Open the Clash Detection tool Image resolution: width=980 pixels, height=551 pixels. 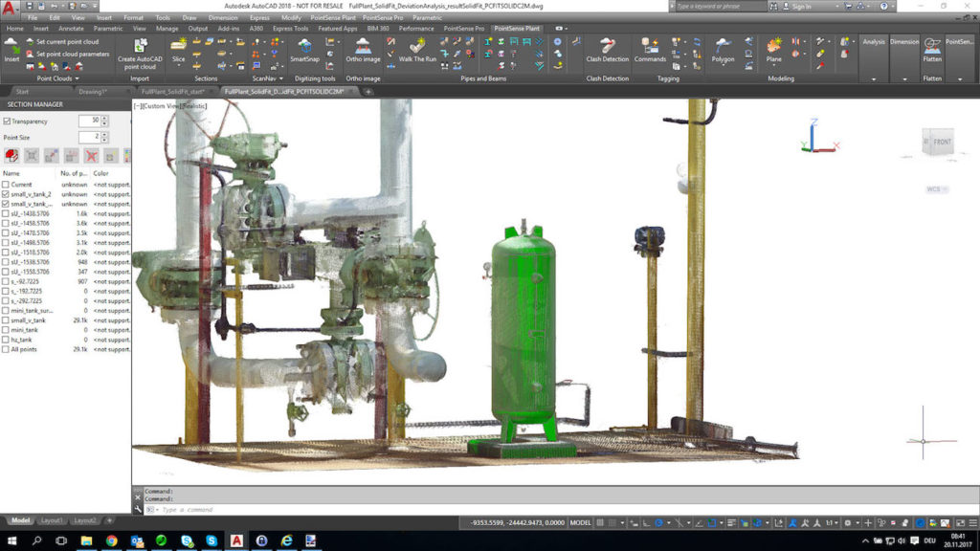[608, 50]
